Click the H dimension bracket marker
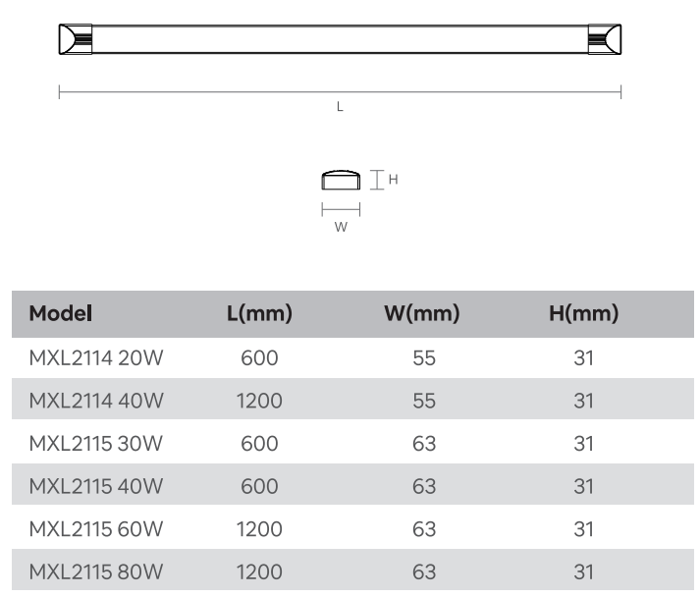Viewport: 700px width, 597px height. point(377,180)
